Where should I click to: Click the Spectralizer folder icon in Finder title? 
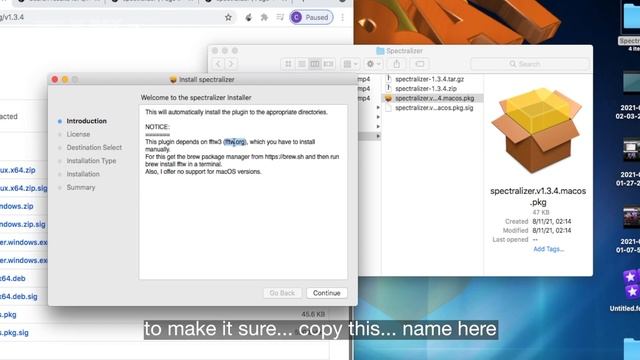click(x=380, y=51)
